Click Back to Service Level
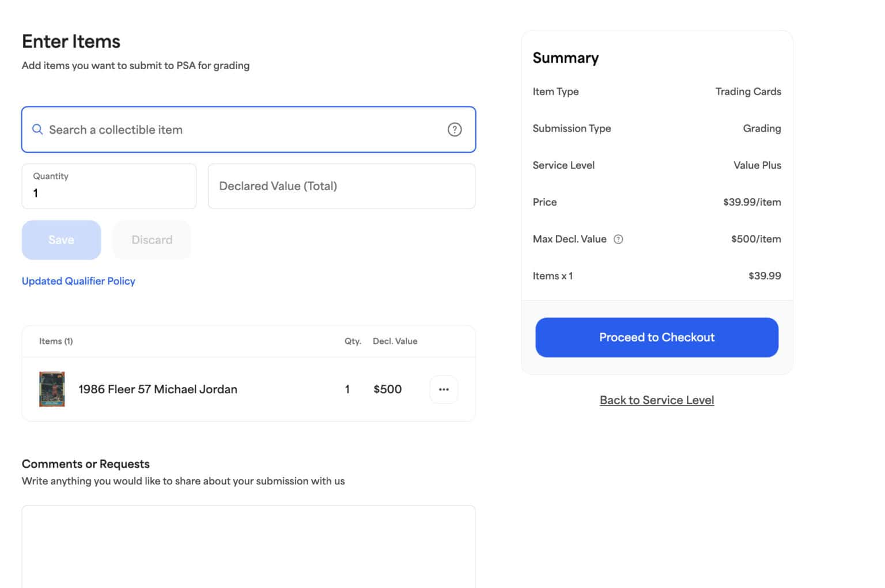885x588 pixels. point(656,400)
